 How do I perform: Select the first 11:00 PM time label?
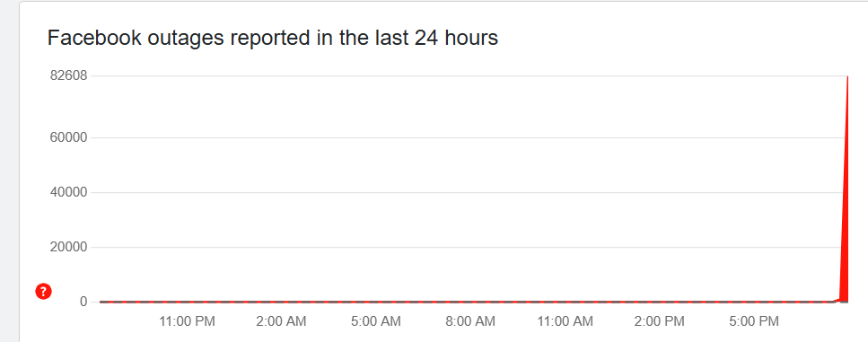(187, 321)
